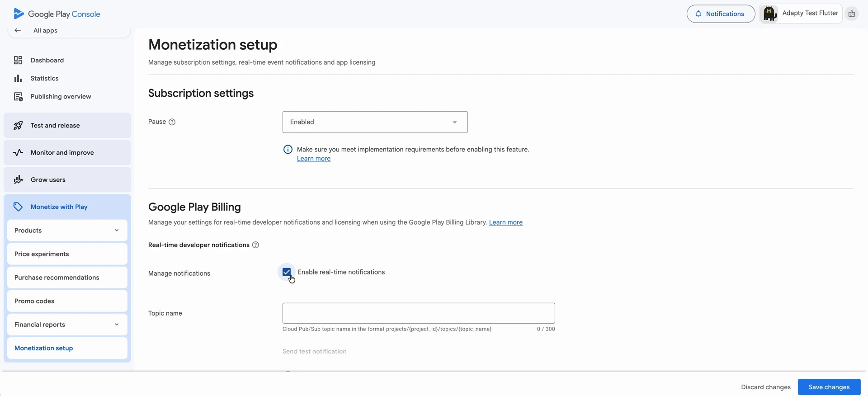Go back using the All apps arrow

point(18,30)
